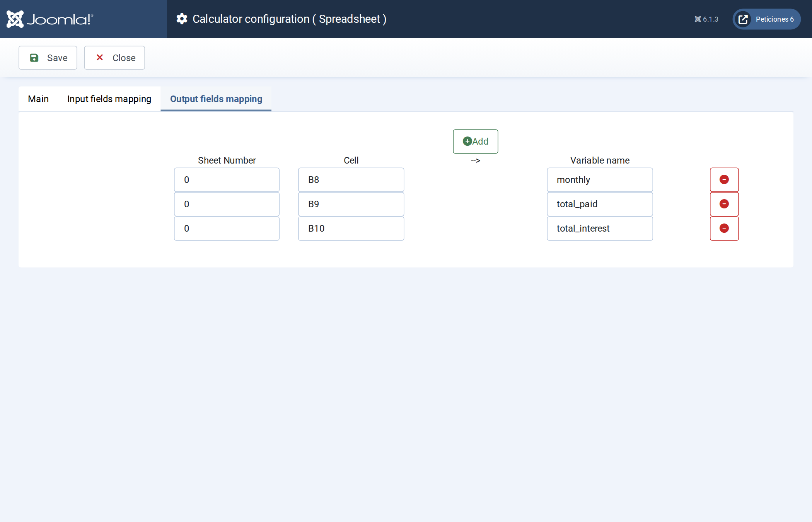This screenshot has width=812, height=522.
Task: Click the gear icon beside Calculator configuration title
Action: point(182,19)
